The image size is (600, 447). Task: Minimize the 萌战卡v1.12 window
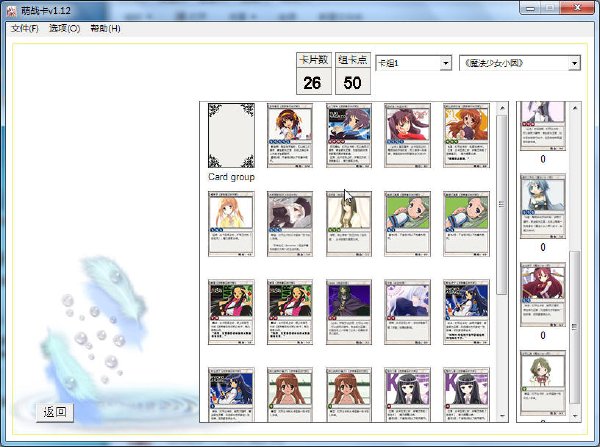coord(530,8)
